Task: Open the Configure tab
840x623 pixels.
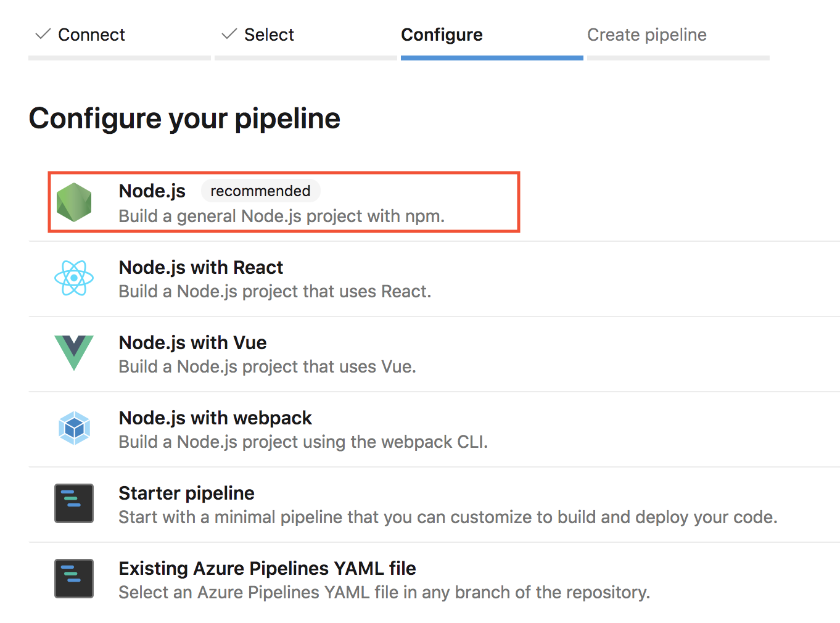Action: (x=442, y=35)
